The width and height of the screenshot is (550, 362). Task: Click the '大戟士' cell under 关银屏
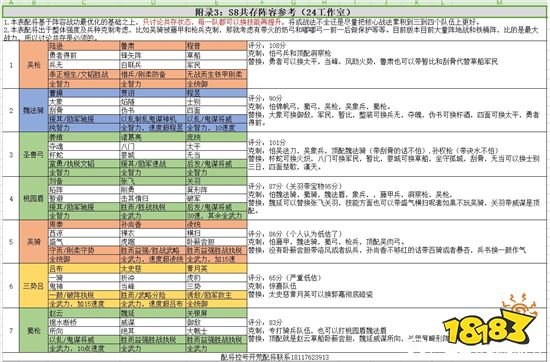pos(216,330)
